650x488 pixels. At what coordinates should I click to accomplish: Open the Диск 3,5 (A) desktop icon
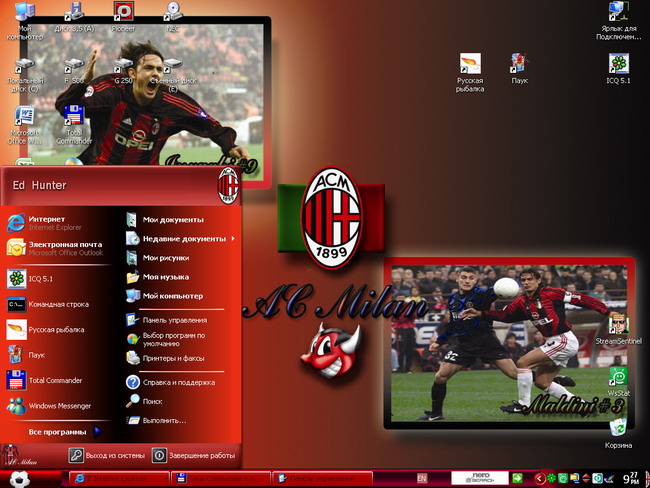click(x=74, y=17)
